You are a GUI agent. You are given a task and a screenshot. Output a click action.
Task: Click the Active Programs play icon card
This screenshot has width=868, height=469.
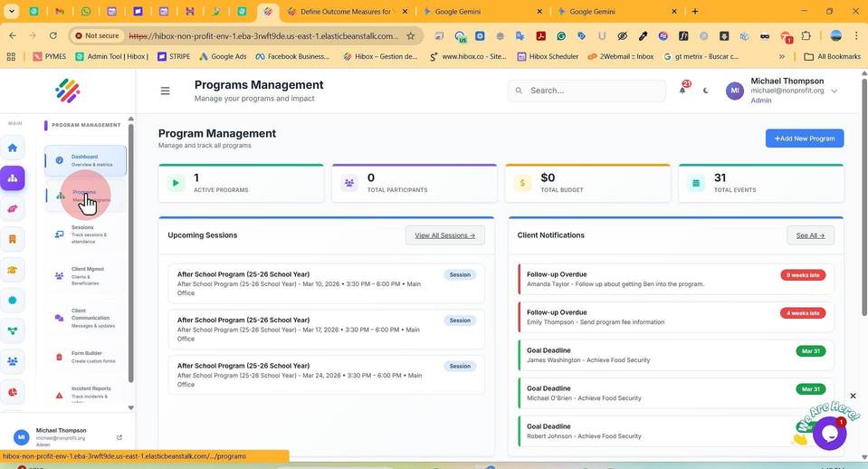point(176,183)
